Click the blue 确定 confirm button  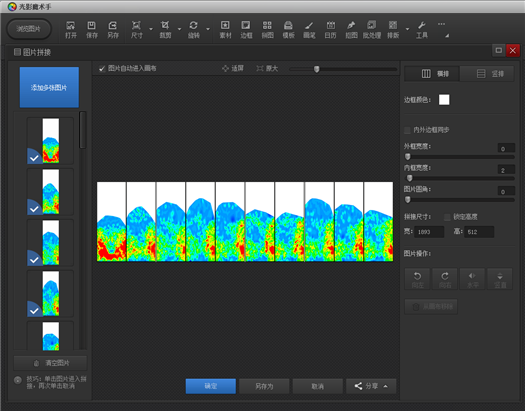[x=211, y=386]
